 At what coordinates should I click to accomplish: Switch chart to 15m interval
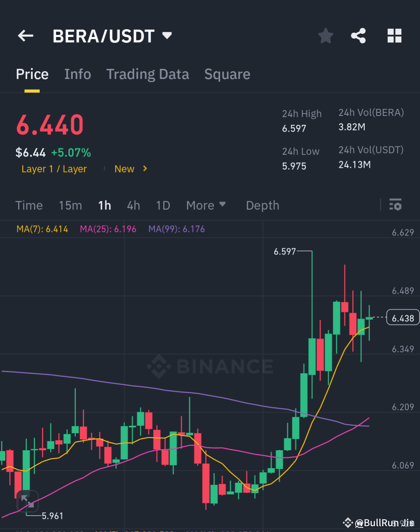[70, 205]
